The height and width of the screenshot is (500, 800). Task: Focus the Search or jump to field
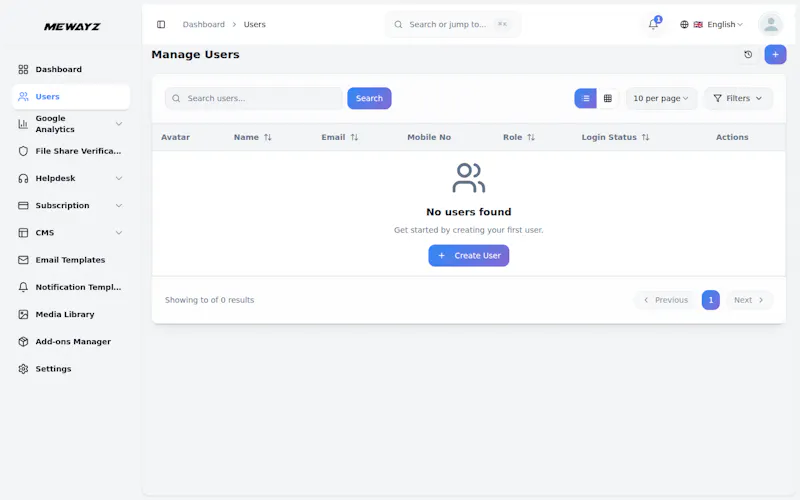[453, 24]
